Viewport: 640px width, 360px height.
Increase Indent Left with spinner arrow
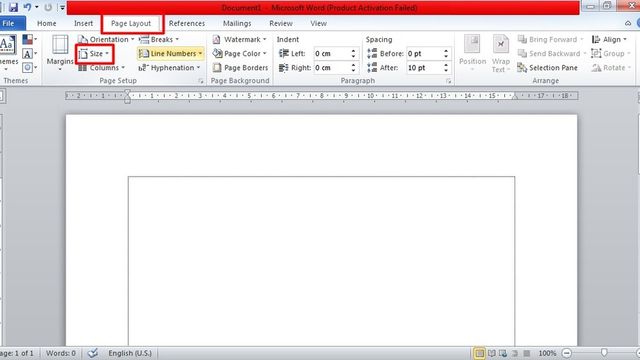click(353, 51)
